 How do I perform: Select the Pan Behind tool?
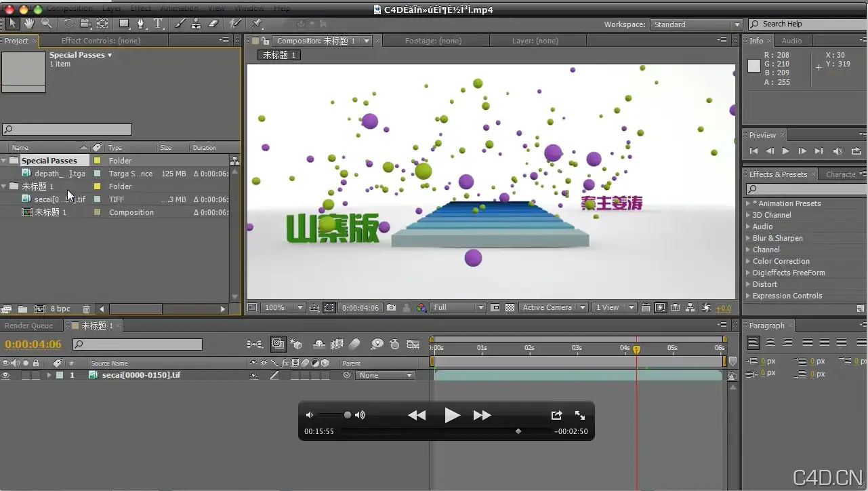click(102, 23)
